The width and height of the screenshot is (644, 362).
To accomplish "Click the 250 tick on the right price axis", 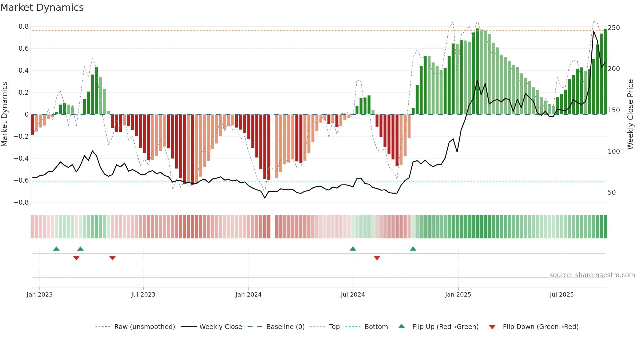I will click(614, 28).
